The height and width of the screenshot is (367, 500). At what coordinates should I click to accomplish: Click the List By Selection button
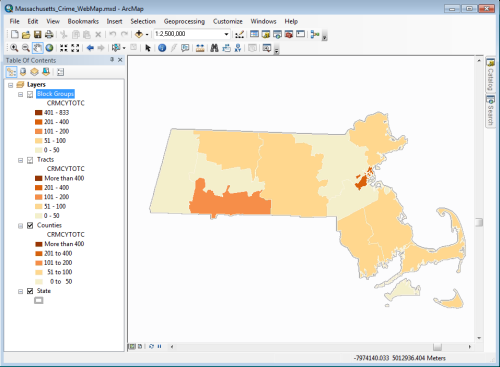46,72
